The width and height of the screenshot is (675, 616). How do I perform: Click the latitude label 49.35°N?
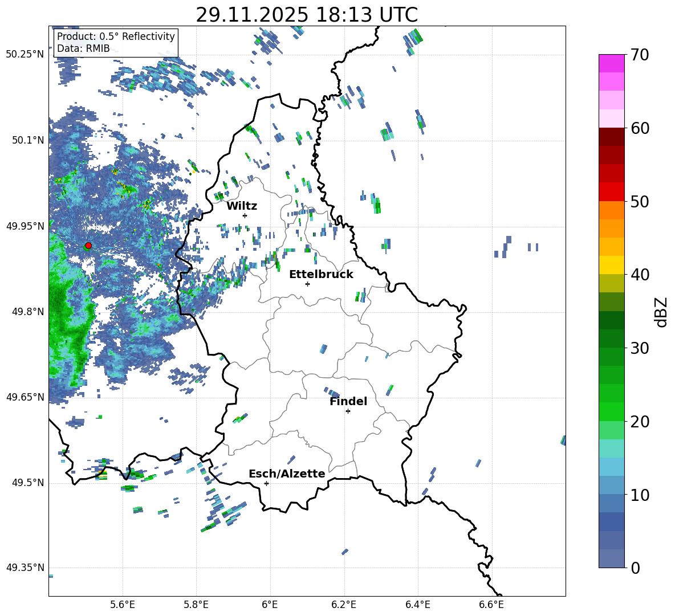(x=26, y=568)
